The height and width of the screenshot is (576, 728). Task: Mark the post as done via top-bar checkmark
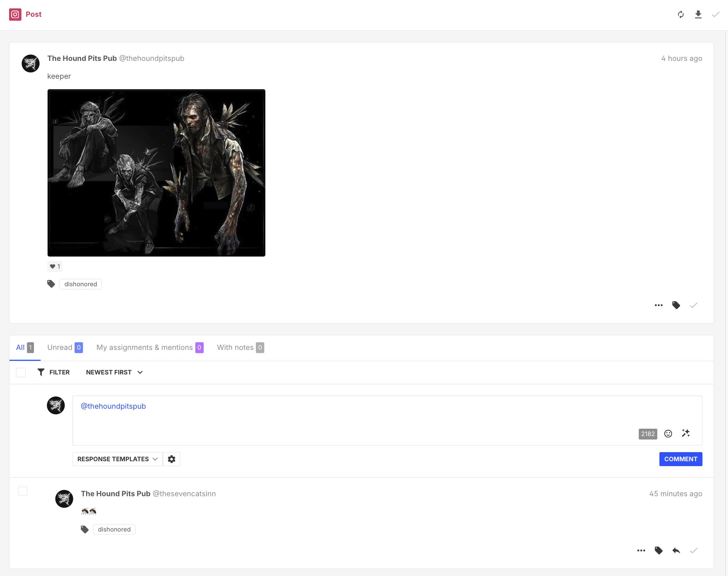715,14
